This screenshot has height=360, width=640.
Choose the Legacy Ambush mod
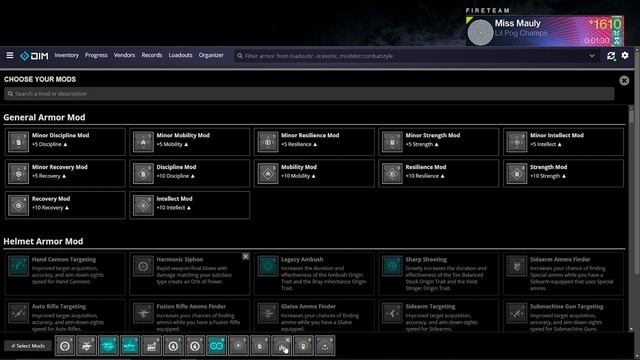click(x=314, y=273)
